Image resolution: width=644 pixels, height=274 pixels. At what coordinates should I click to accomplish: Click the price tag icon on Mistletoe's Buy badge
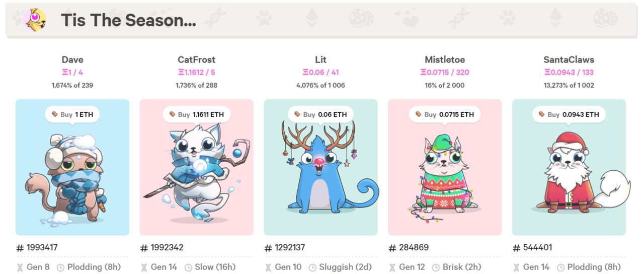coord(418,114)
